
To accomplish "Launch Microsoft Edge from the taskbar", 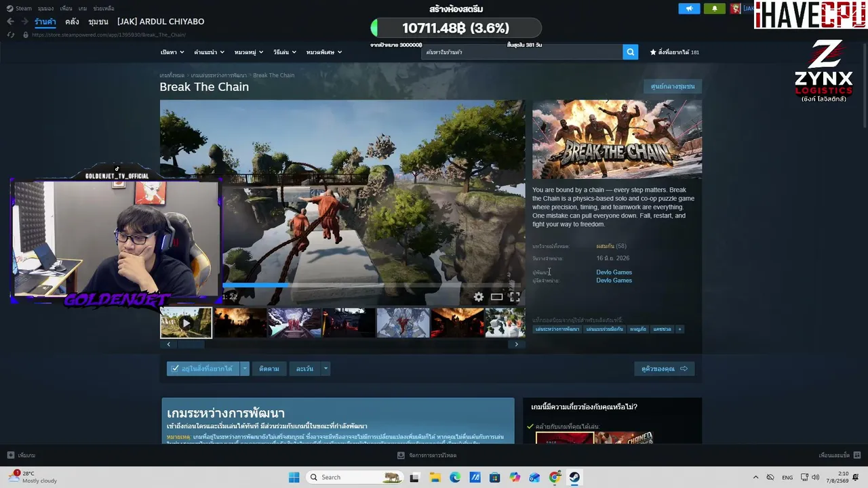I will pyautogui.click(x=455, y=477).
